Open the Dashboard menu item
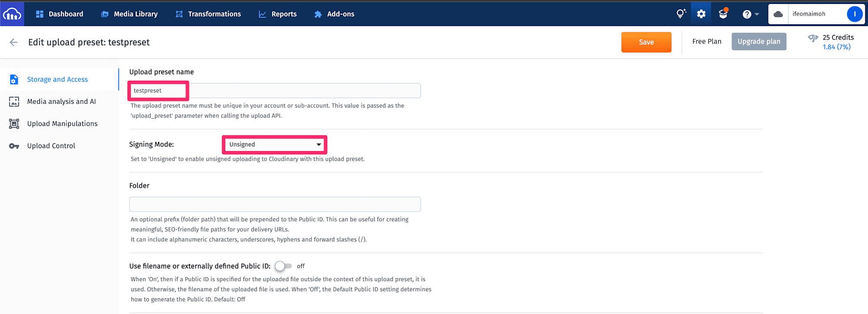The image size is (868, 314). pyautogui.click(x=59, y=14)
